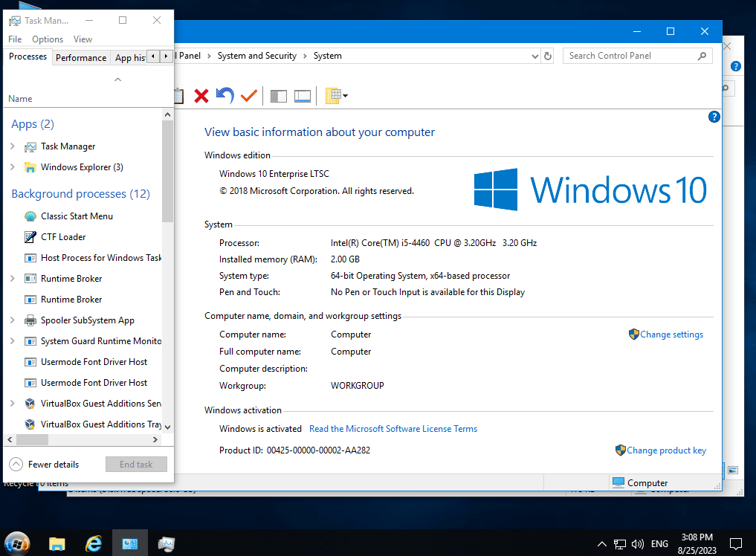Click the Control Panel taskbar icon
The image size is (756, 556).
pyautogui.click(x=130, y=544)
